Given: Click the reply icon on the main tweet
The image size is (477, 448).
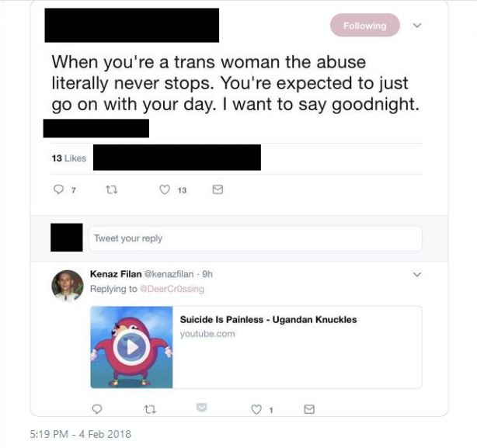Looking at the screenshot, I should tap(57, 189).
